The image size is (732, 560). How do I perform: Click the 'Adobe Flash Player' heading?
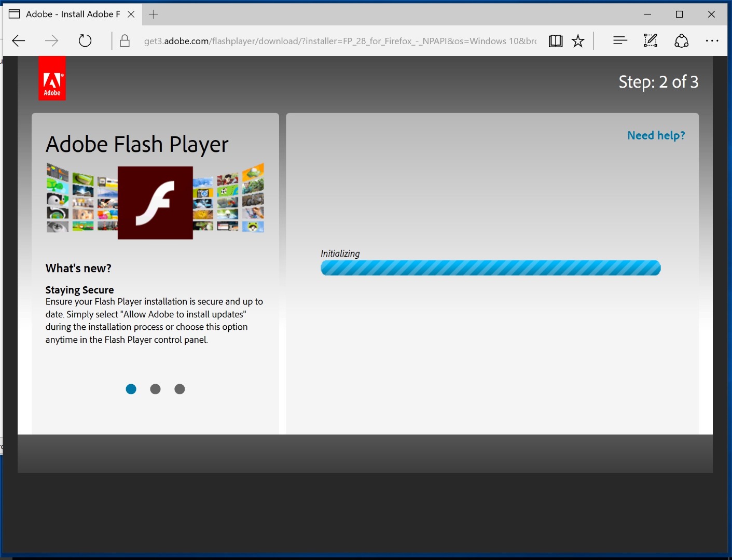pyautogui.click(x=137, y=145)
